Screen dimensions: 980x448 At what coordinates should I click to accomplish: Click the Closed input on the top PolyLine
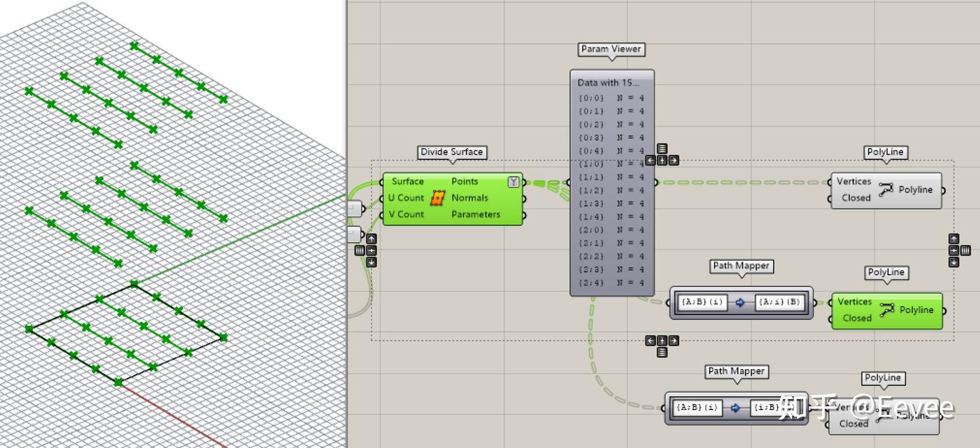(856, 198)
